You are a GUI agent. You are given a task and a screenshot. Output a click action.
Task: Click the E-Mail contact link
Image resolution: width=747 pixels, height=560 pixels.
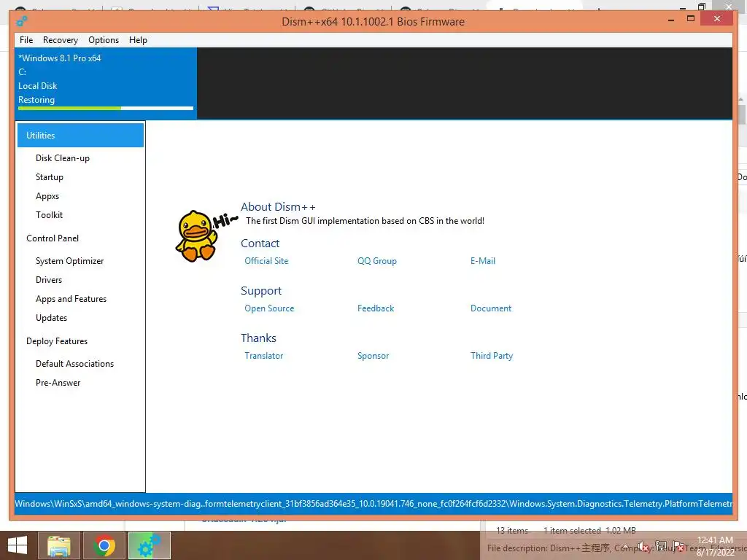point(483,261)
